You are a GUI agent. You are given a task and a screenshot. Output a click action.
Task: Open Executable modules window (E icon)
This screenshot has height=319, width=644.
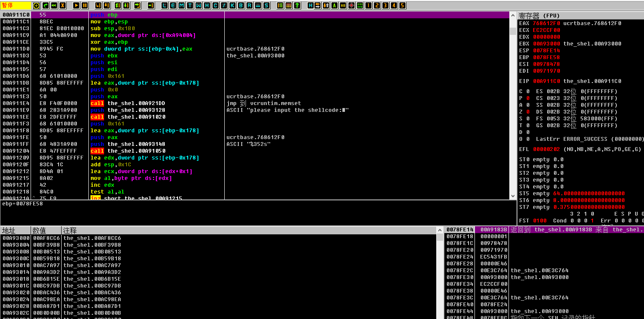tap(173, 6)
